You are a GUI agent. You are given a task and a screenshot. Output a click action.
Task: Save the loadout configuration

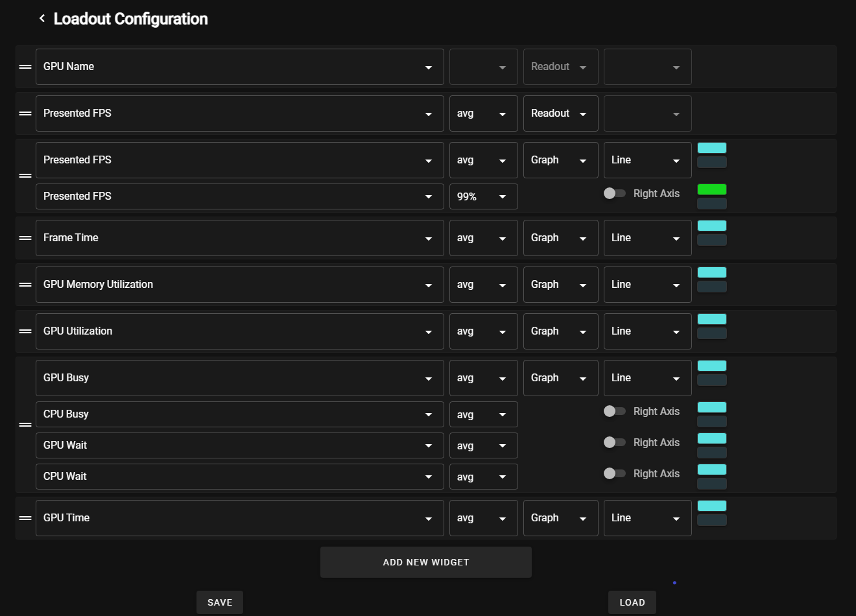(x=220, y=602)
